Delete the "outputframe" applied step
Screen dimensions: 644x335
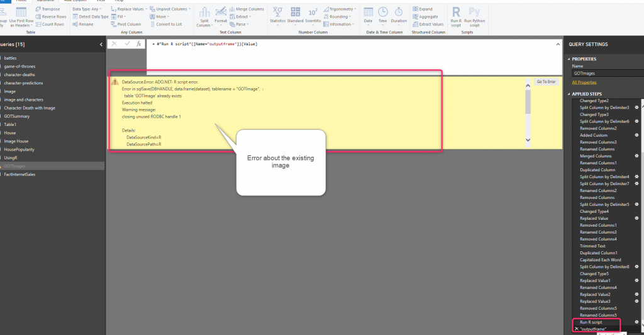point(577,329)
